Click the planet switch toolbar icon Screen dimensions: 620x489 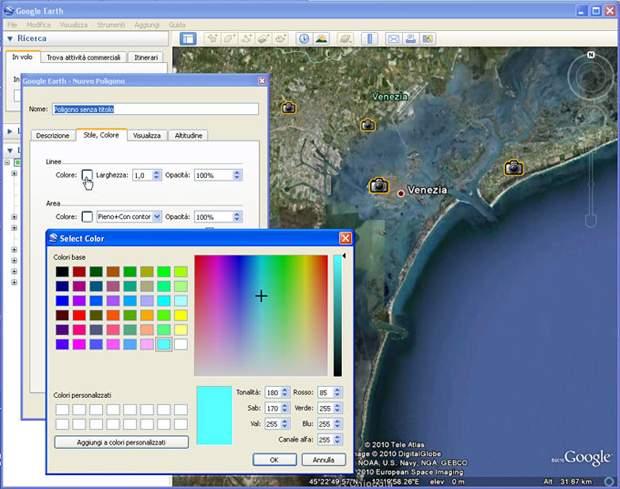pyautogui.click(x=346, y=39)
